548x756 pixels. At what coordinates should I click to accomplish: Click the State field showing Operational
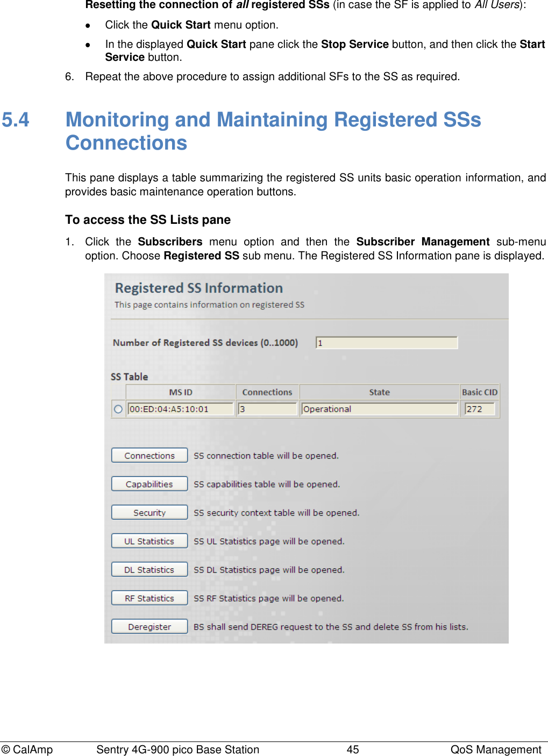[380, 409]
